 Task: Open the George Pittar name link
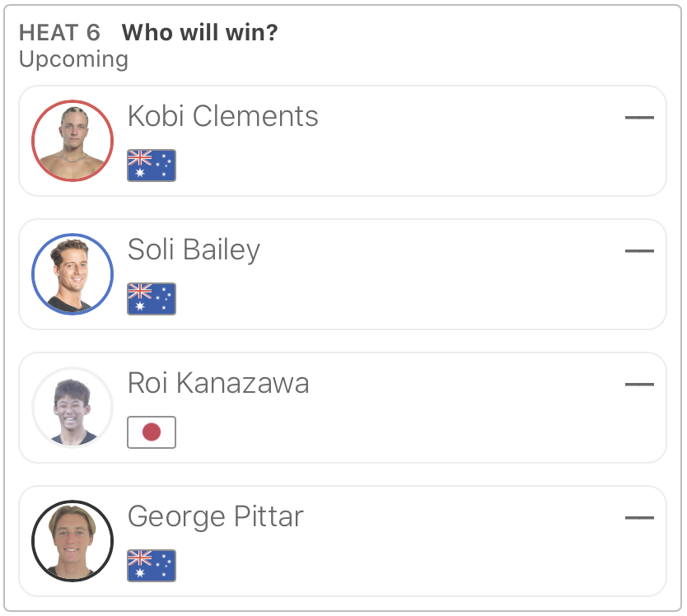(215, 517)
